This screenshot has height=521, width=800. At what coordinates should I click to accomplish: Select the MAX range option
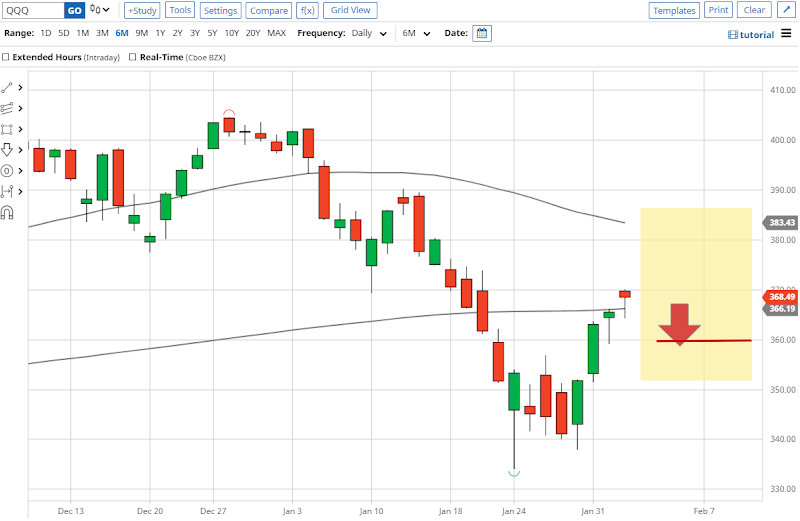click(276, 33)
